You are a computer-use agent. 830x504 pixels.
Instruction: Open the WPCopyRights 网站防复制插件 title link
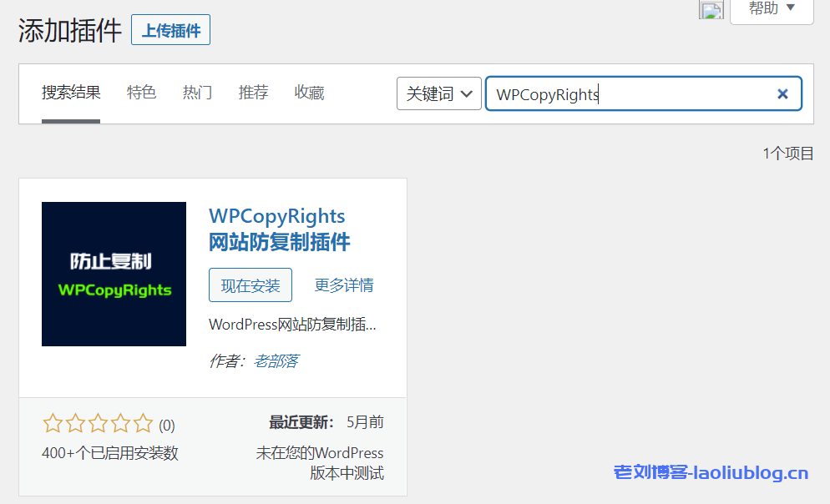coord(279,229)
